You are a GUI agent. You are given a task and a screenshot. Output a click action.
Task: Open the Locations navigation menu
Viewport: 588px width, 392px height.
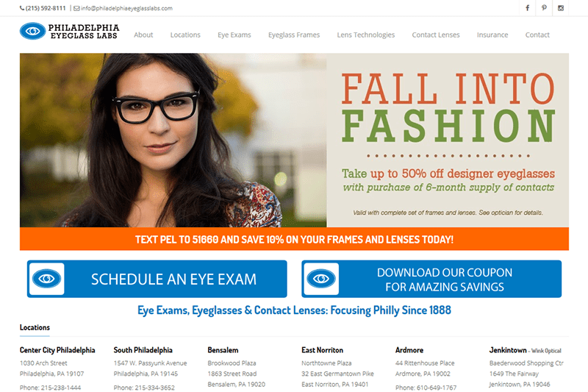click(x=185, y=35)
